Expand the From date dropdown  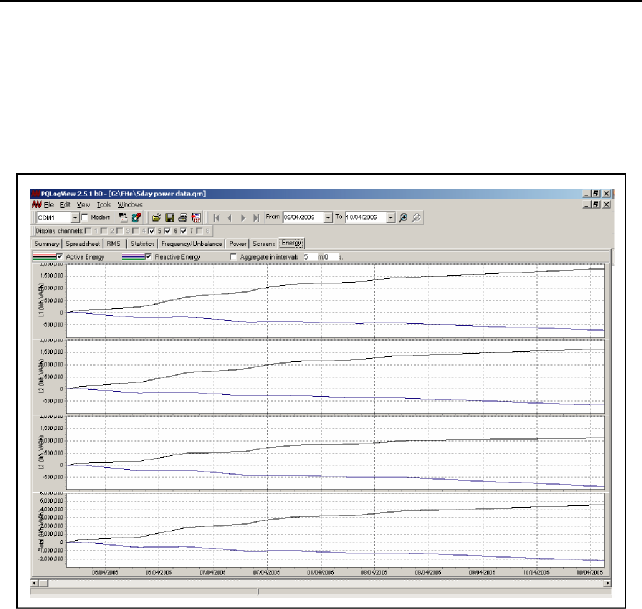click(x=328, y=217)
